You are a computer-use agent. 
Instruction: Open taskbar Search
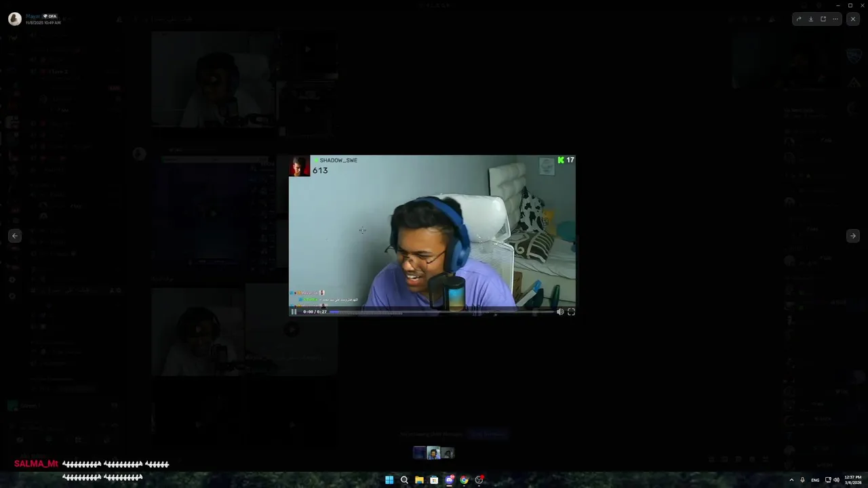tap(404, 480)
